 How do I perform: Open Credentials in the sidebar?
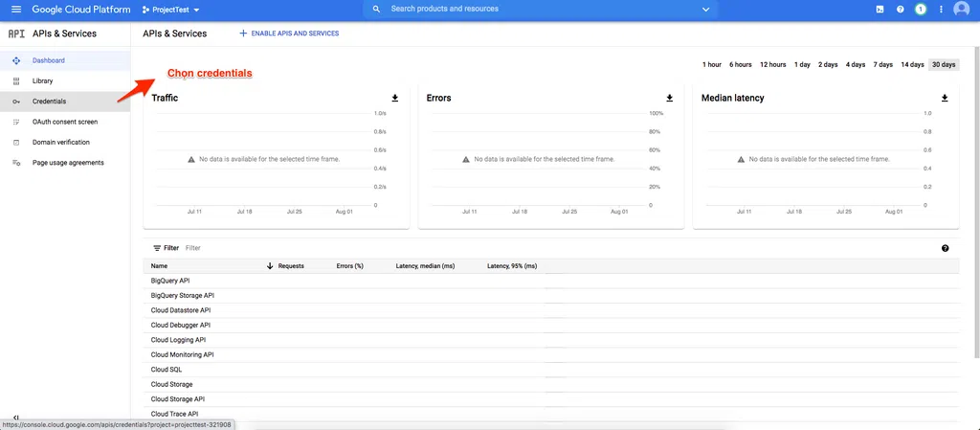[65, 102]
